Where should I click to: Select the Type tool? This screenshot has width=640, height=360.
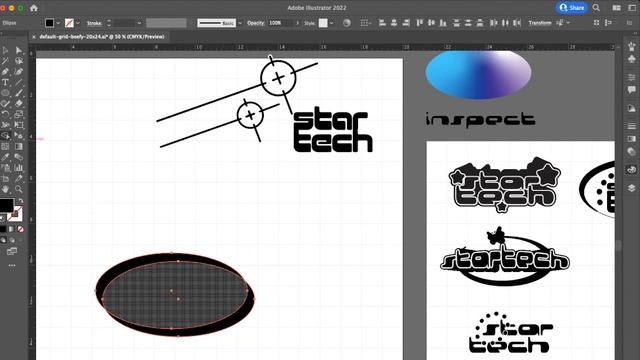5,82
